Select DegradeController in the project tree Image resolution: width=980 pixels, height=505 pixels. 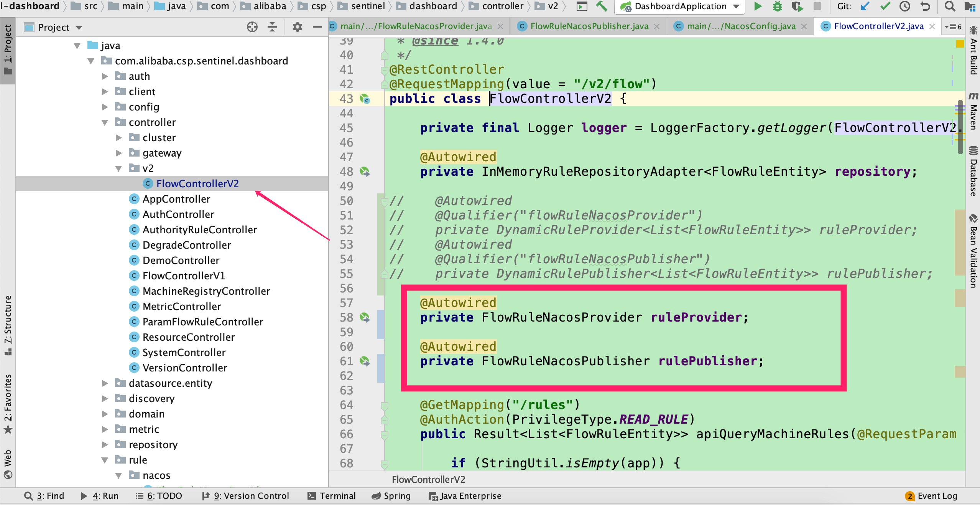coord(187,245)
